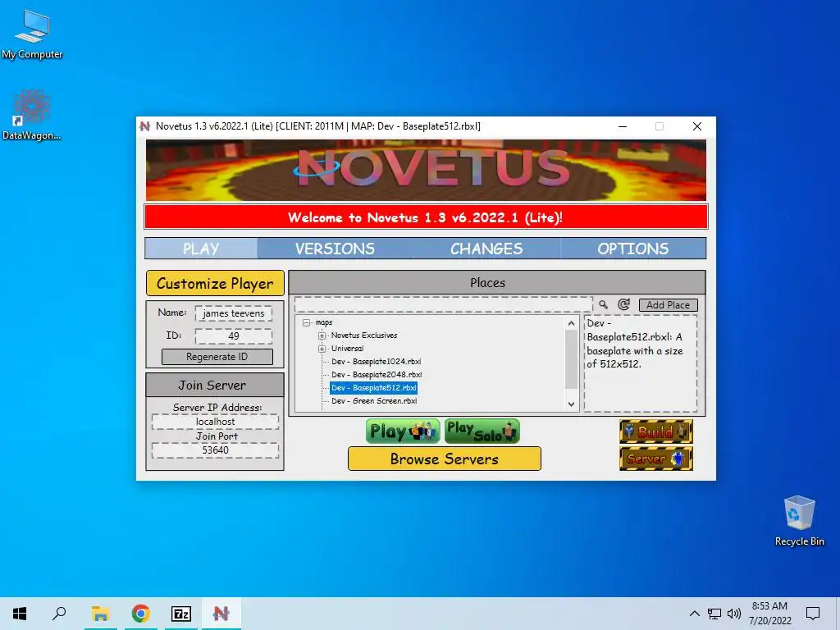
Task: Show hidden system tray icons
Action: (694, 614)
